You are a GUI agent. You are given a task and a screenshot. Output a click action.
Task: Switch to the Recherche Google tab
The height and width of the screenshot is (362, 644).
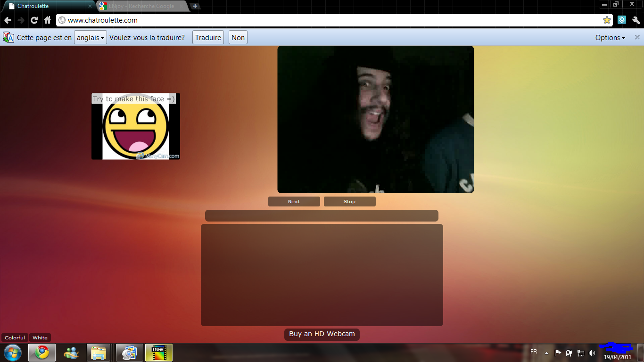coord(141,6)
